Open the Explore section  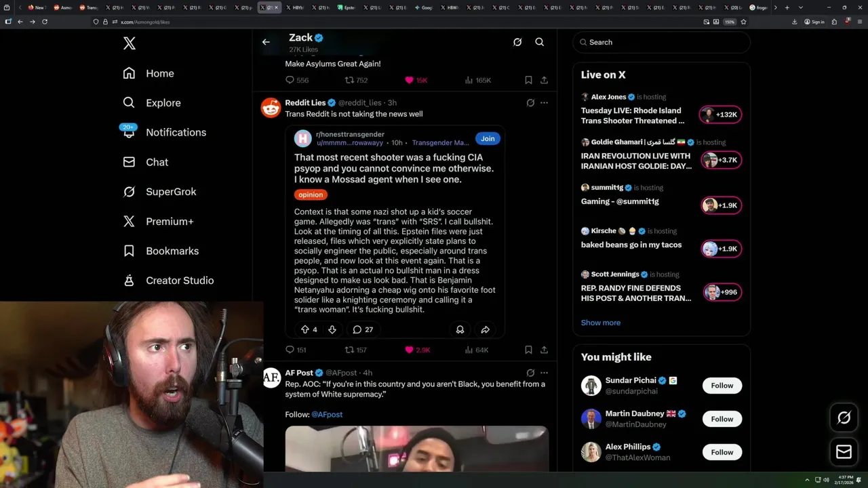coord(152,103)
